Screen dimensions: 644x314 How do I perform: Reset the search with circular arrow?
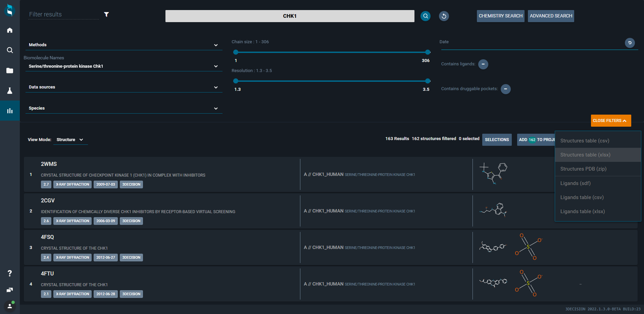point(444,16)
